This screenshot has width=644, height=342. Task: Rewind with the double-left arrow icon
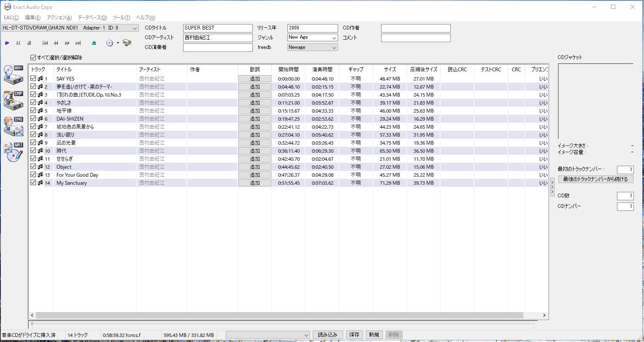[x=56, y=43]
